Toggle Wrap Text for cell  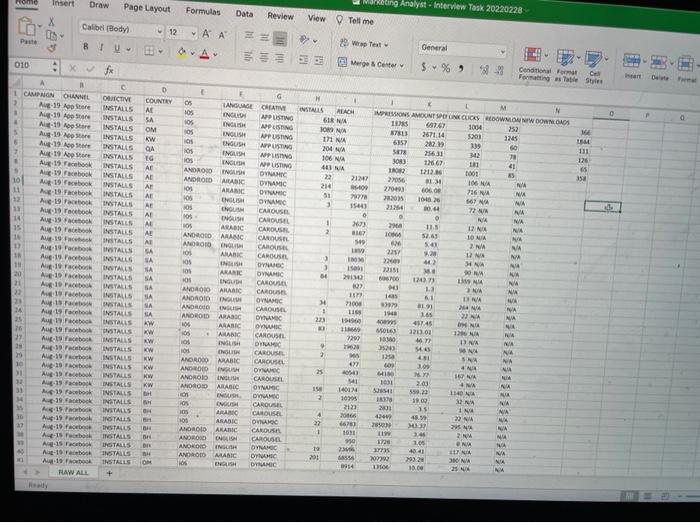(x=364, y=44)
